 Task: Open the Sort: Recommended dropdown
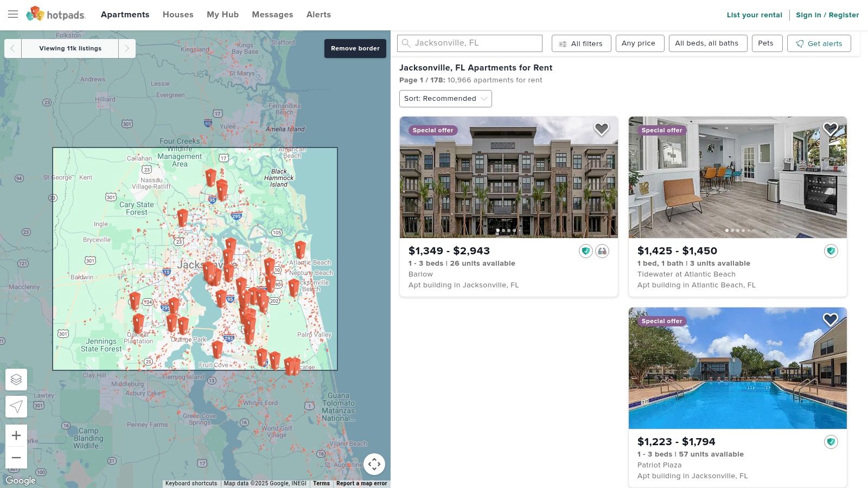coord(445,99)
